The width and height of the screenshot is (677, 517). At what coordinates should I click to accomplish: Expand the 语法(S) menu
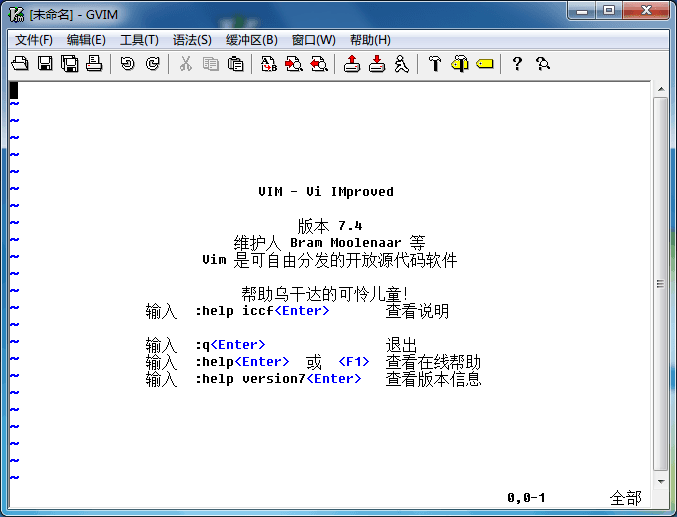(x=192, y=40)
